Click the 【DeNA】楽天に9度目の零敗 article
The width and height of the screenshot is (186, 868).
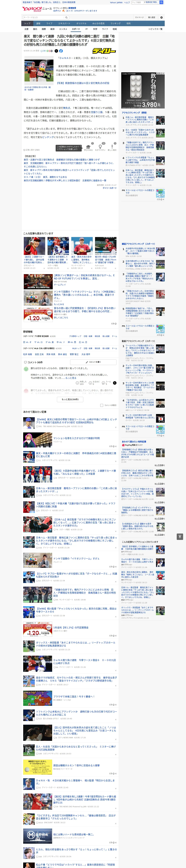(x=76, y=421)
